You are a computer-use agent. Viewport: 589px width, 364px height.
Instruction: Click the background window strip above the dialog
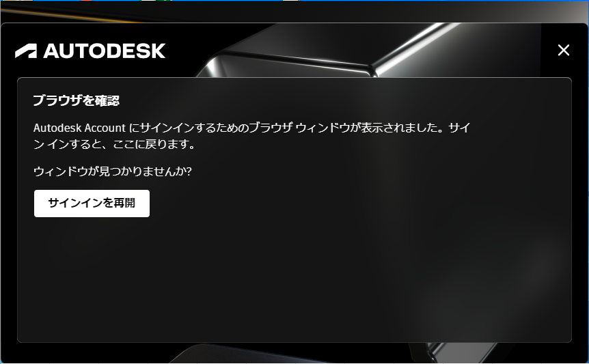(294, 11)
